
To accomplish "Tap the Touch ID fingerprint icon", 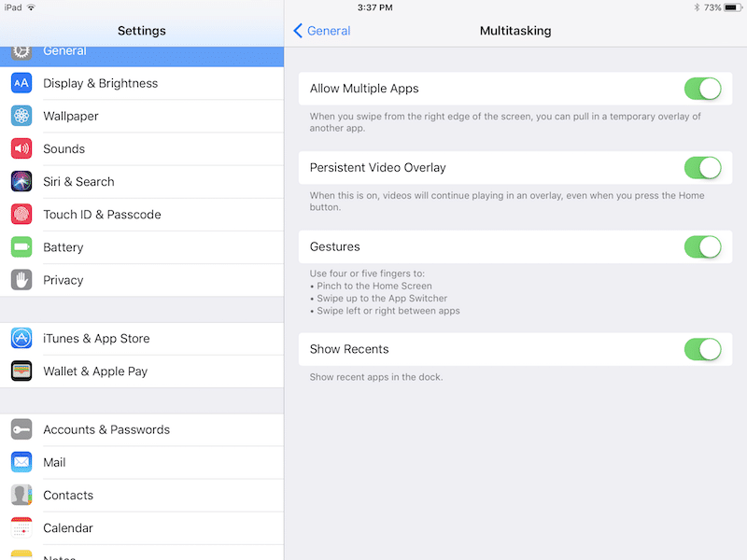I will point(21,215).
